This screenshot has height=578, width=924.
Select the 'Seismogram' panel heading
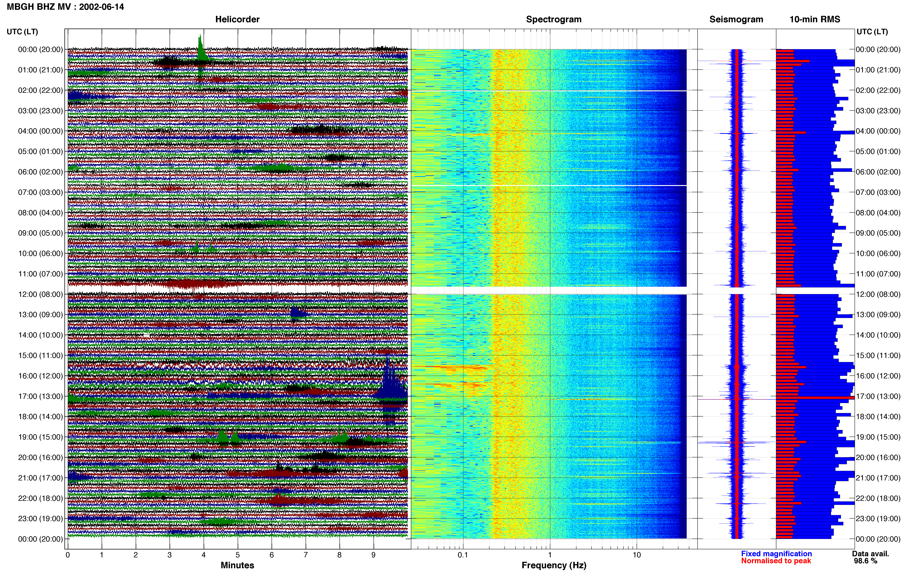coord(736,19)
